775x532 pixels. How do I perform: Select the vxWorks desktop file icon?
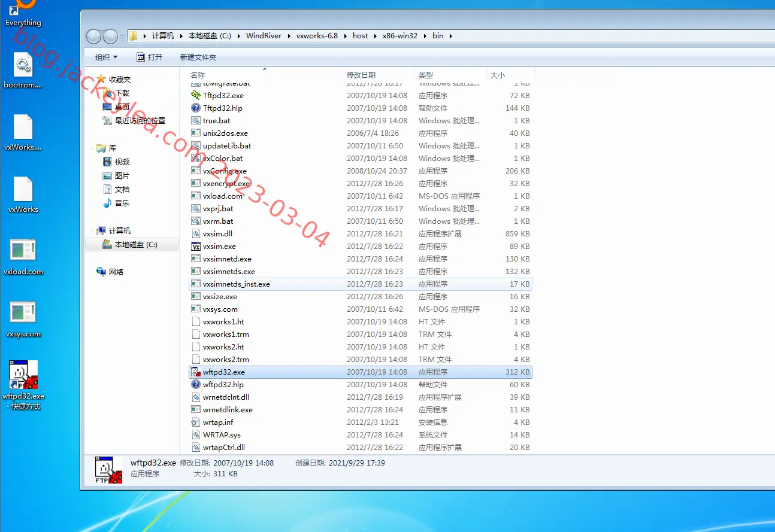tap(23, 189)
